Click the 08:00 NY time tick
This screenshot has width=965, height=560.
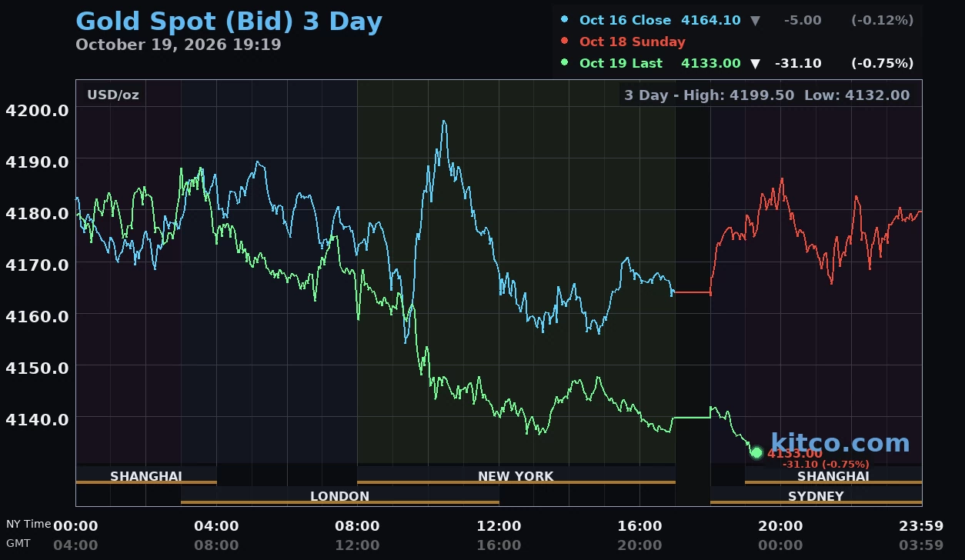357,526
